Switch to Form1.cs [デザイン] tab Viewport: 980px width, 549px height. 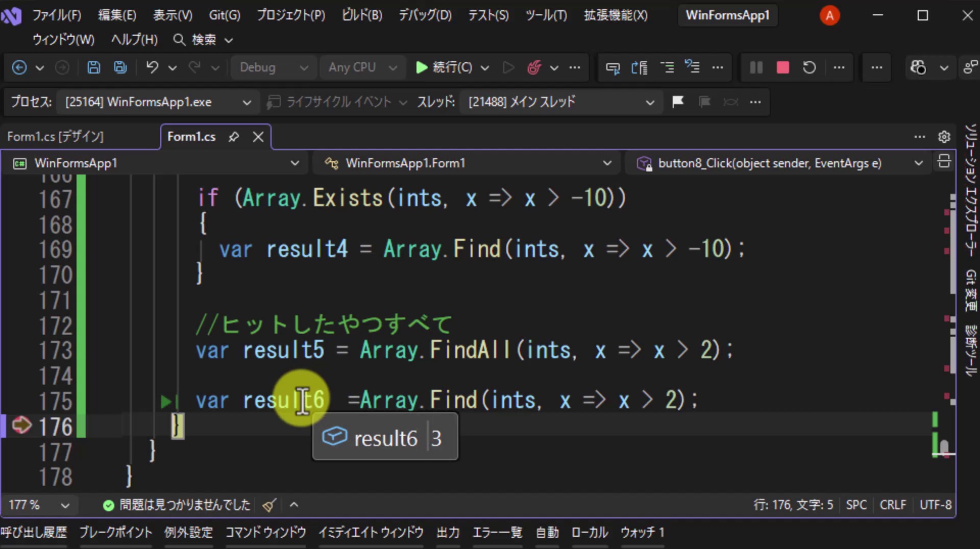[x=55, y=137]
